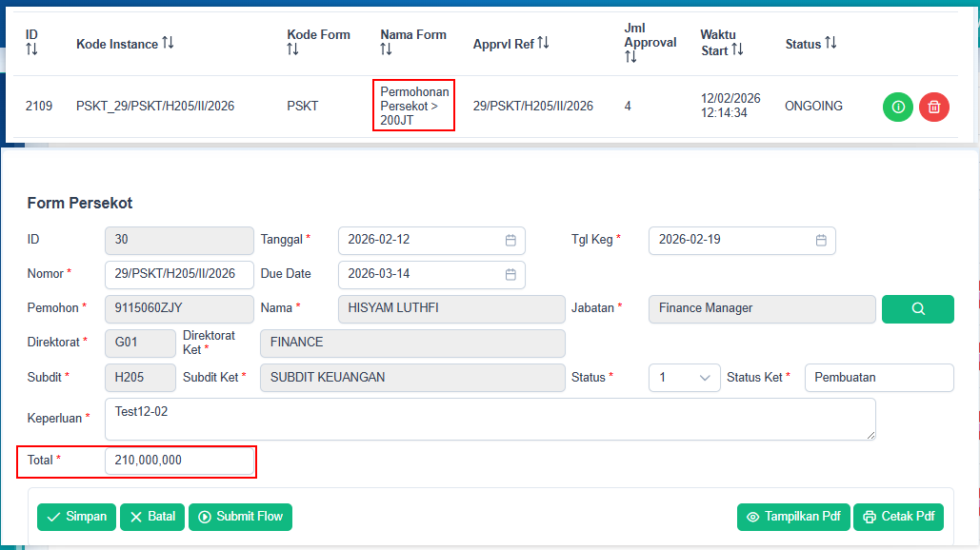Click the Submit Flow button
The width and height of the screenshot is (980, 550).
point(240,517)
